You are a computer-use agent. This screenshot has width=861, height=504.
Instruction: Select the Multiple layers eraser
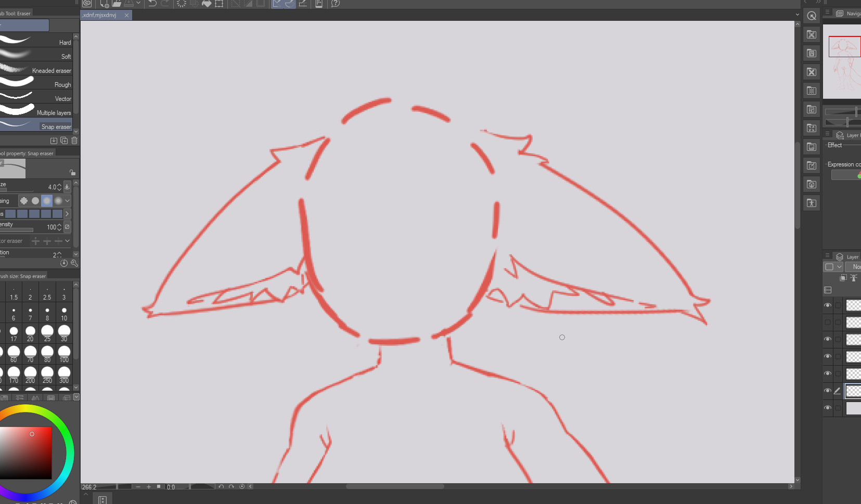[36, 111]
